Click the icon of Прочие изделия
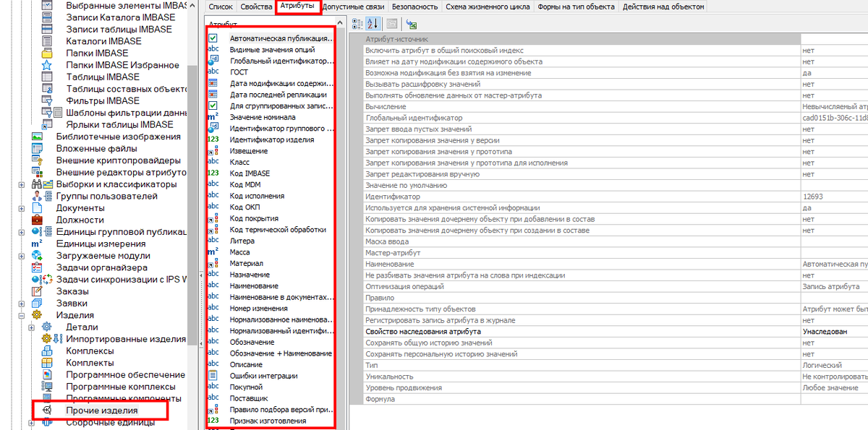Image resolution: width=868 pixels, height=430 pixels. point(47,410)
